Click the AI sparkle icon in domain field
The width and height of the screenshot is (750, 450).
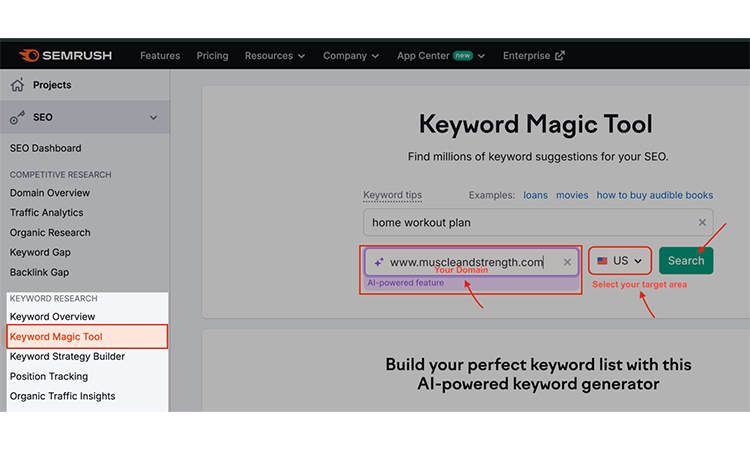[379, 262]
